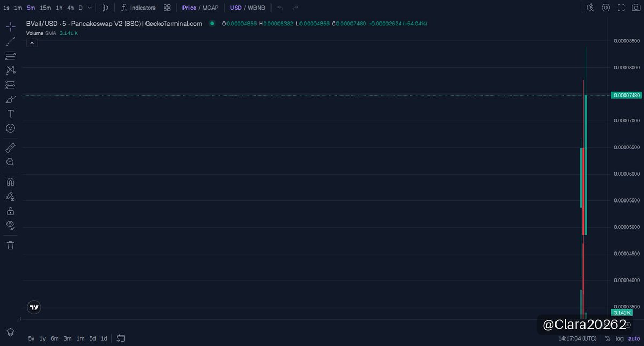The image size is (644, 346).
Task: Select the text annotation tool
Action: coord(10,113)
